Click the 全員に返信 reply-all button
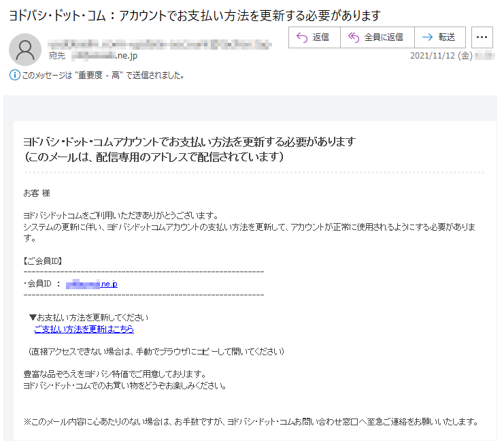Image resolution: width=504 pixels, height=443 pixels. click(x=377, y=37)
